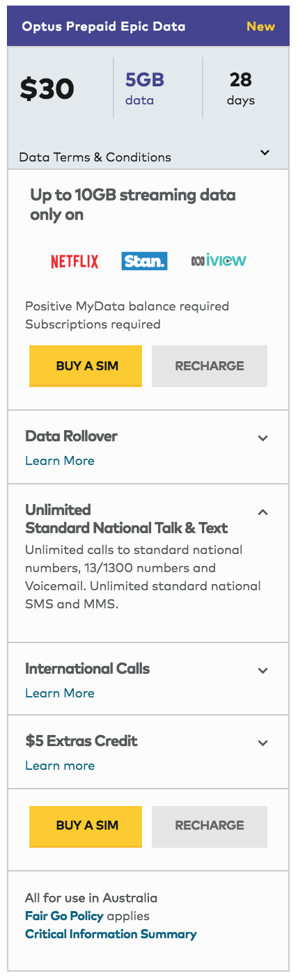Expand the International Calls chevron
The width and height of the screenshot is (298, 980).
pos(262,670)
